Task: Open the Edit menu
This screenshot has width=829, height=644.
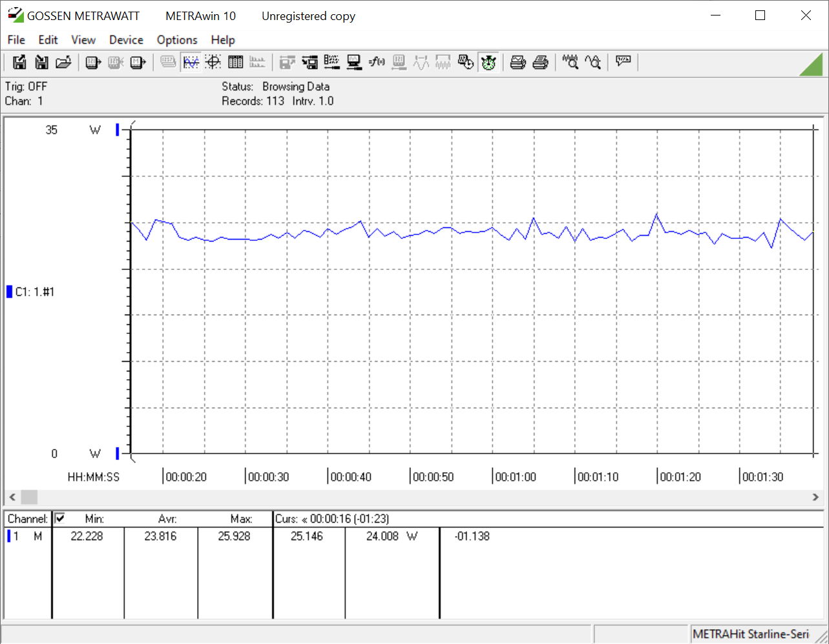Action: tap(48, 39)
